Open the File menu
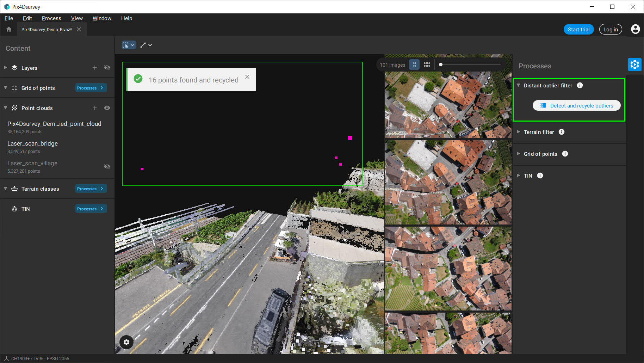 9,18
